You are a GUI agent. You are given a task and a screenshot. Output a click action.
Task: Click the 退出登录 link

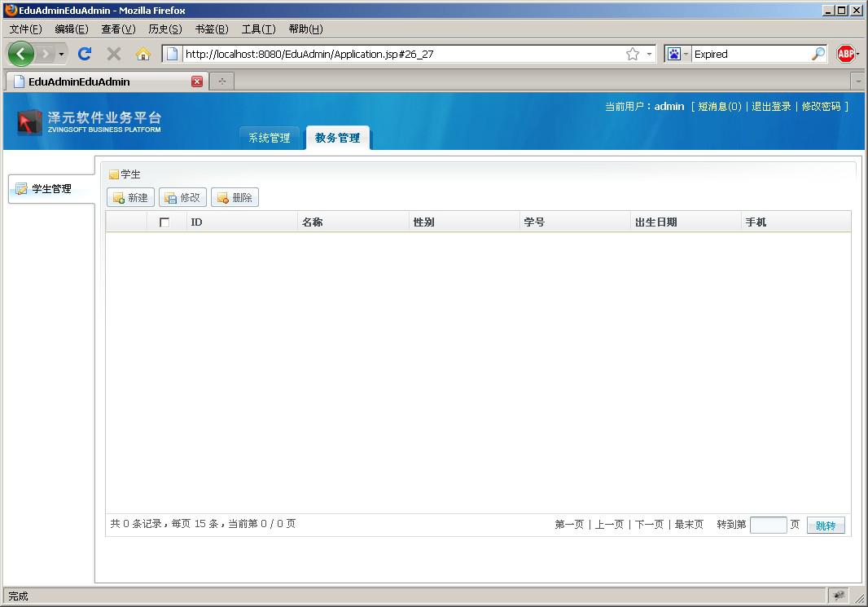pos(771,106)
